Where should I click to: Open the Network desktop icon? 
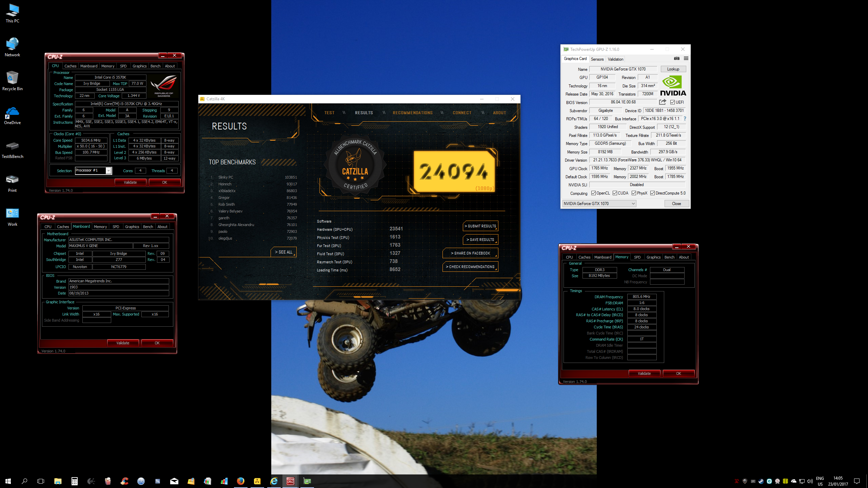(x=13, y=47)
